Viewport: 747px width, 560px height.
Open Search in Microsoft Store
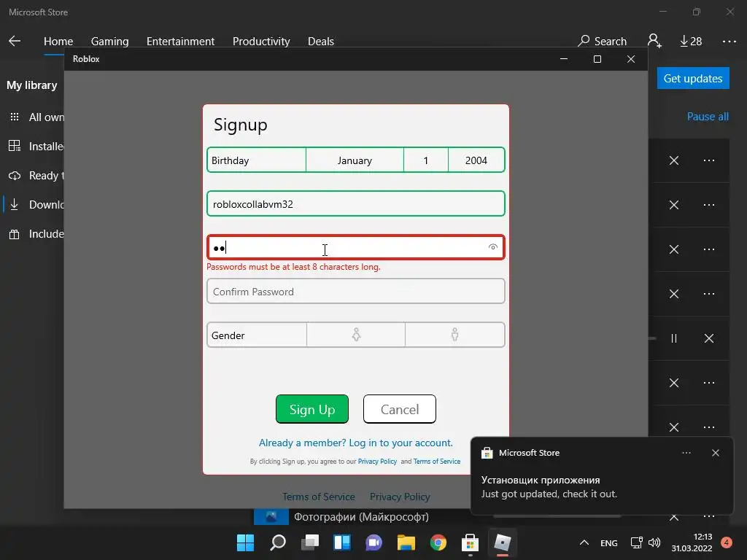point(602,41)
